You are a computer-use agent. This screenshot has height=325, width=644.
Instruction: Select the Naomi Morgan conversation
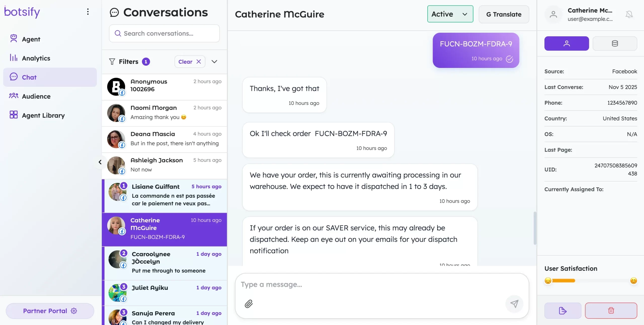(x=164, y=113)
